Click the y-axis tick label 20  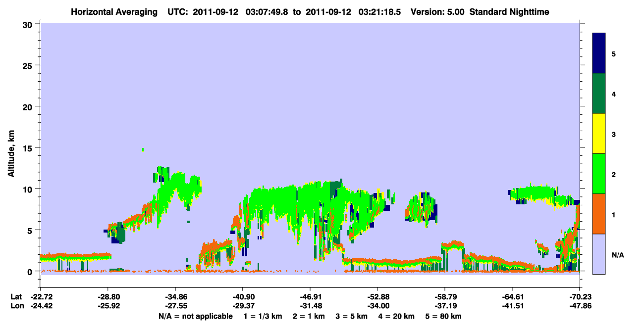pos(29,106)
